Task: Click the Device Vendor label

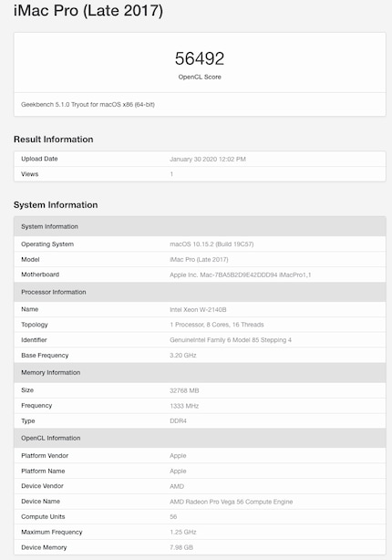Action: [42, 486]
